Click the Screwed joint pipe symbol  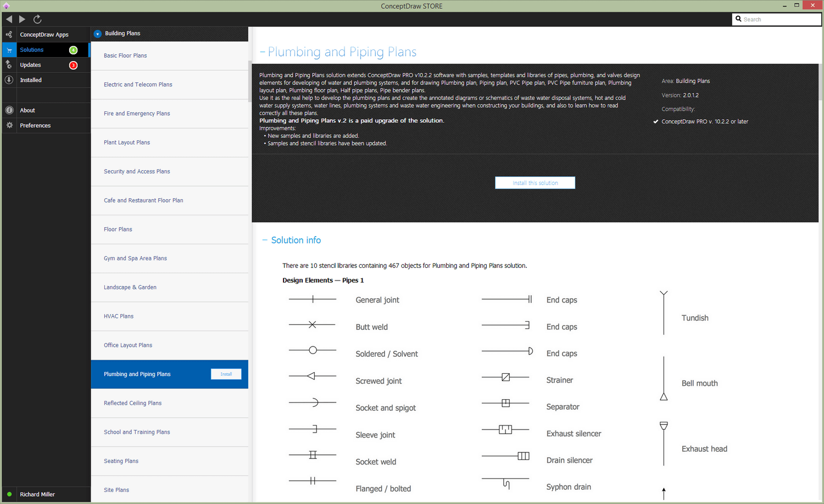tap(313, 376)
